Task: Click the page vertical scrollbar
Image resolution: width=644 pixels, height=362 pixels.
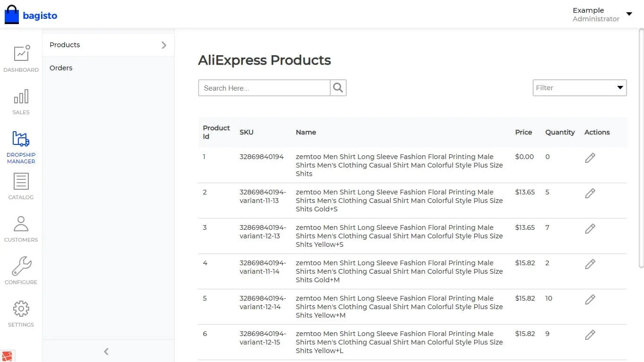Action: tap(641, 149)
